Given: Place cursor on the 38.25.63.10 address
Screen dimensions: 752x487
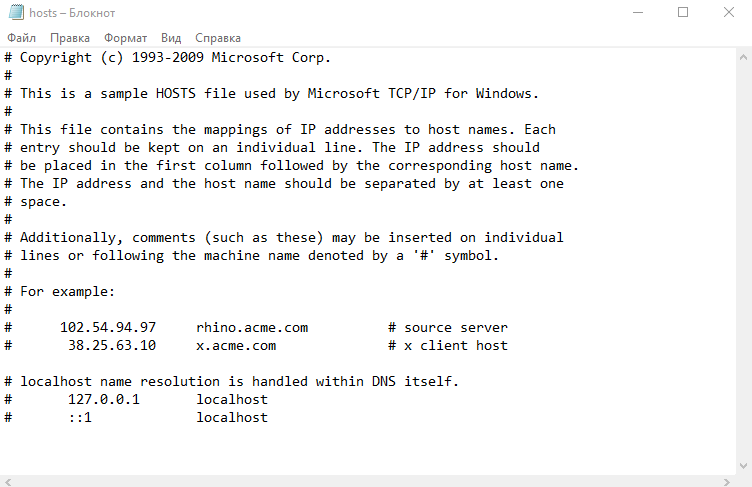Looking at the screenshot, I should coord(112,345).
